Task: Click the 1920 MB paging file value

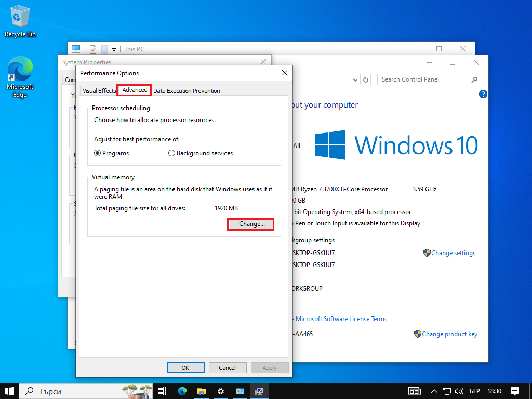Action: click(x=227, y=208)
